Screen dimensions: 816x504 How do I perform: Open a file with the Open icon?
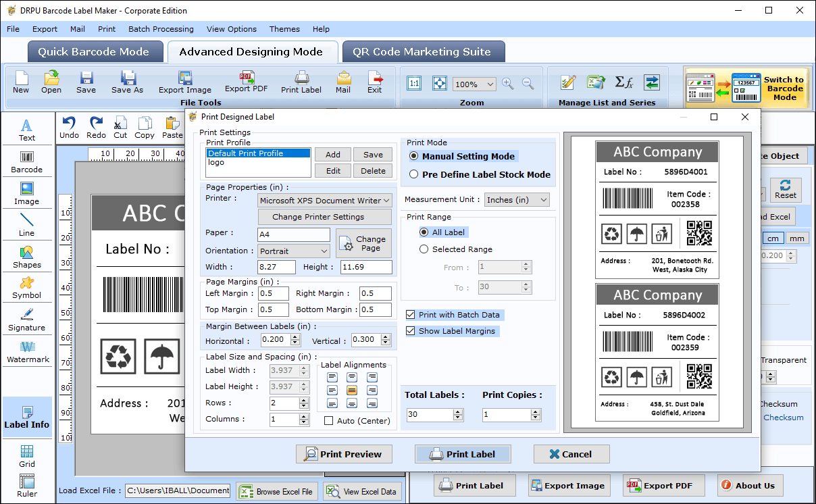pyautogui.click(x=51, y=82)
